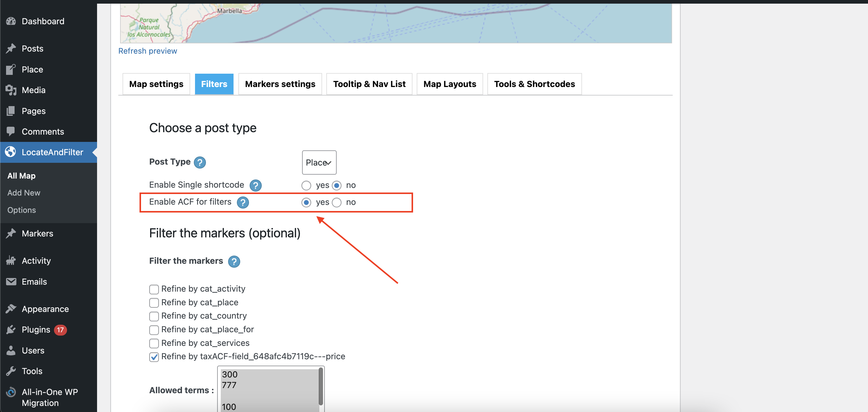Image resolution: width=868 pixels, height=412 pixels.
Task: Click the Plugins plug icon in sidebar
Action: 11,330
